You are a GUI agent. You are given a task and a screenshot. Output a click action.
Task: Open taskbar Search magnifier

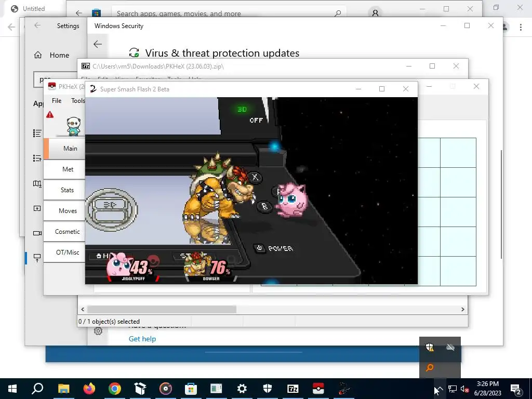pos(37,389)
